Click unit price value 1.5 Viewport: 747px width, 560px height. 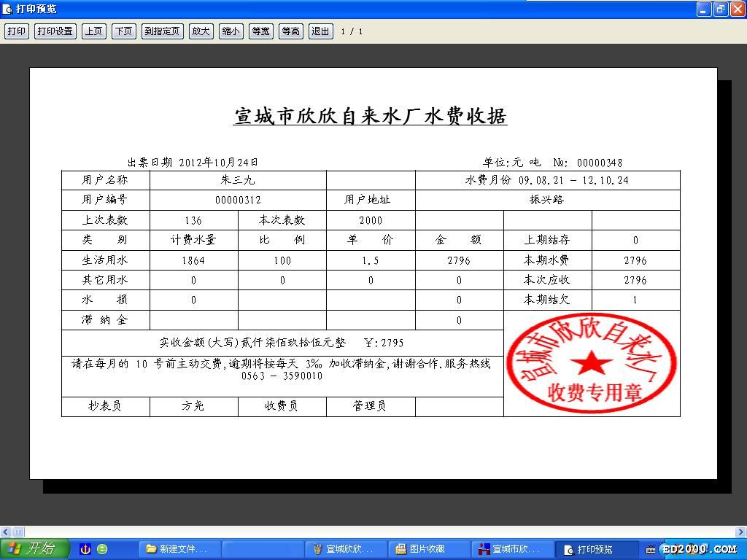(370, 260)
